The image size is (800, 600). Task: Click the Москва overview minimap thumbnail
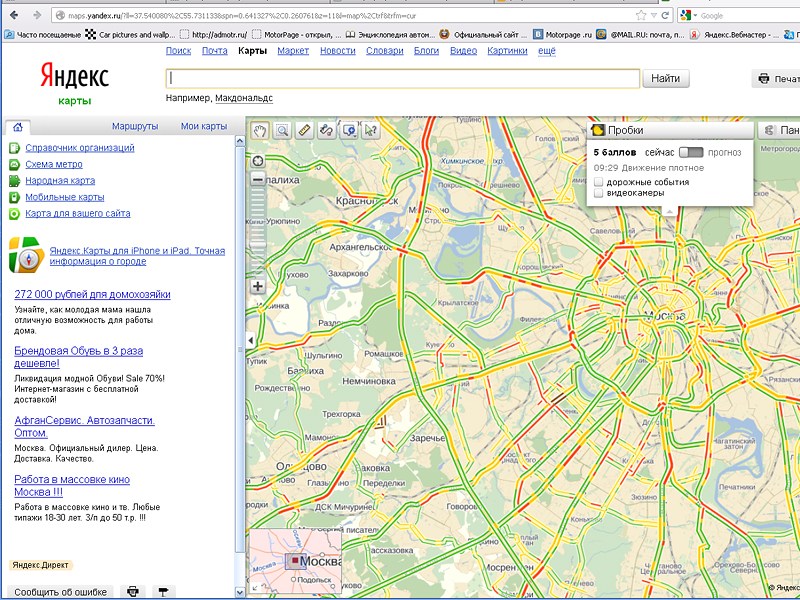pos(296,560)
